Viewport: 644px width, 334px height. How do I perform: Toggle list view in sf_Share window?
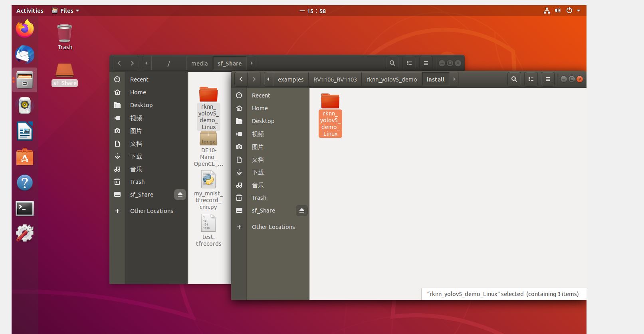409,63
